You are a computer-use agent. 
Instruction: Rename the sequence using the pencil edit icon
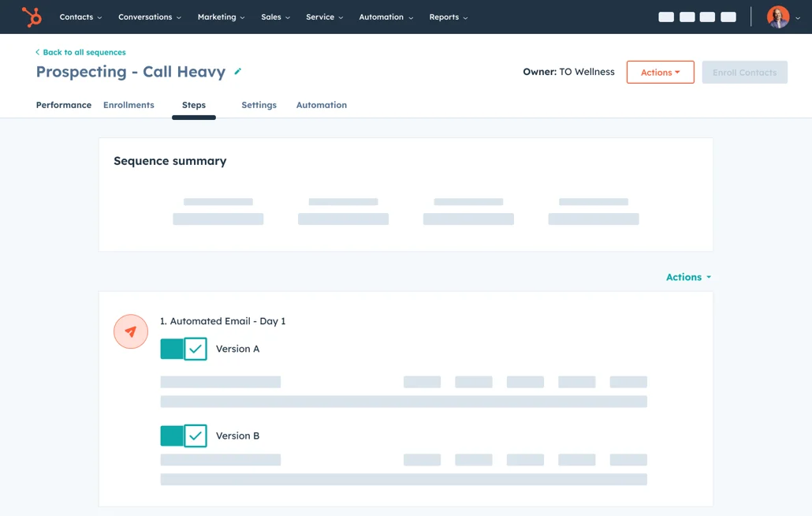237,71
